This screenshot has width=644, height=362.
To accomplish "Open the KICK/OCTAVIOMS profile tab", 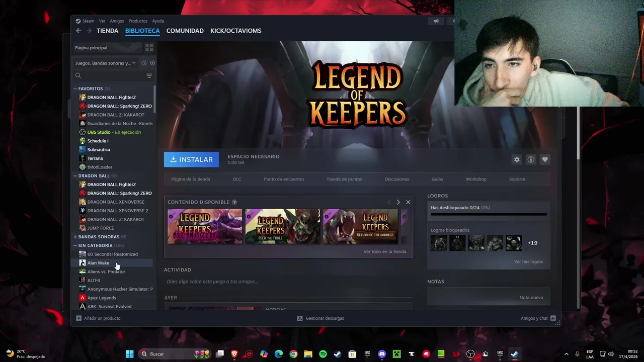I will 236,31.
